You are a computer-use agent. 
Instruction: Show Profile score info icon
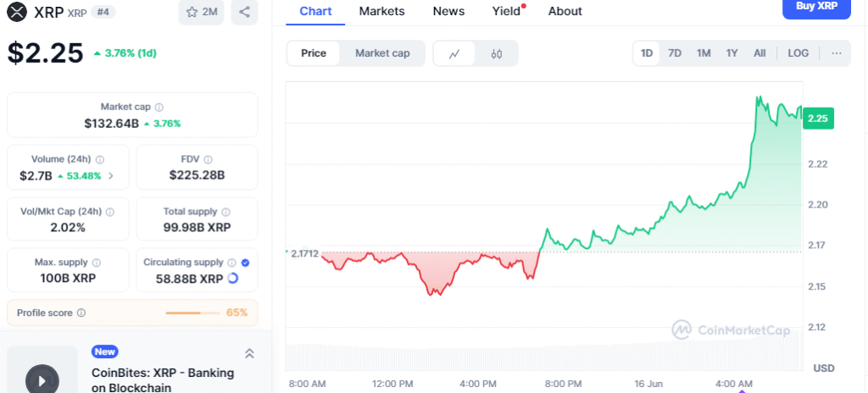pyautogui.click(x=81, y=313)
